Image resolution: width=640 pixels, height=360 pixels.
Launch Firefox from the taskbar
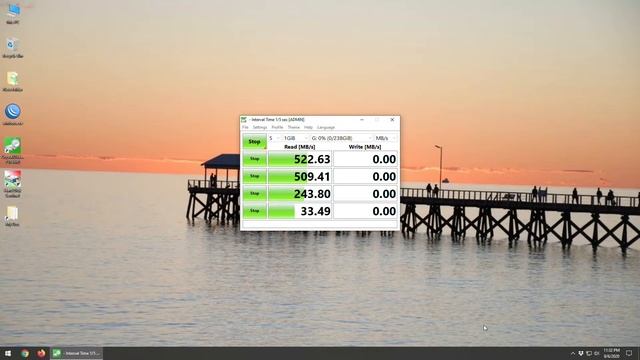[41, 353]
